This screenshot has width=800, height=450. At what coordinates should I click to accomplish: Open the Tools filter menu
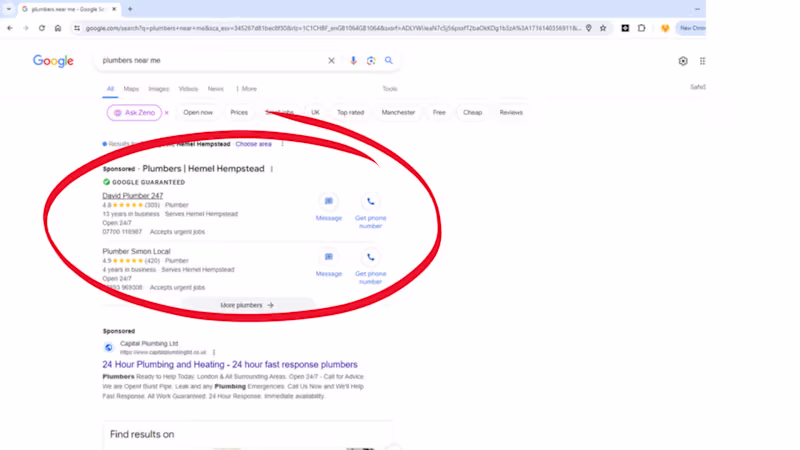[390, 89]
